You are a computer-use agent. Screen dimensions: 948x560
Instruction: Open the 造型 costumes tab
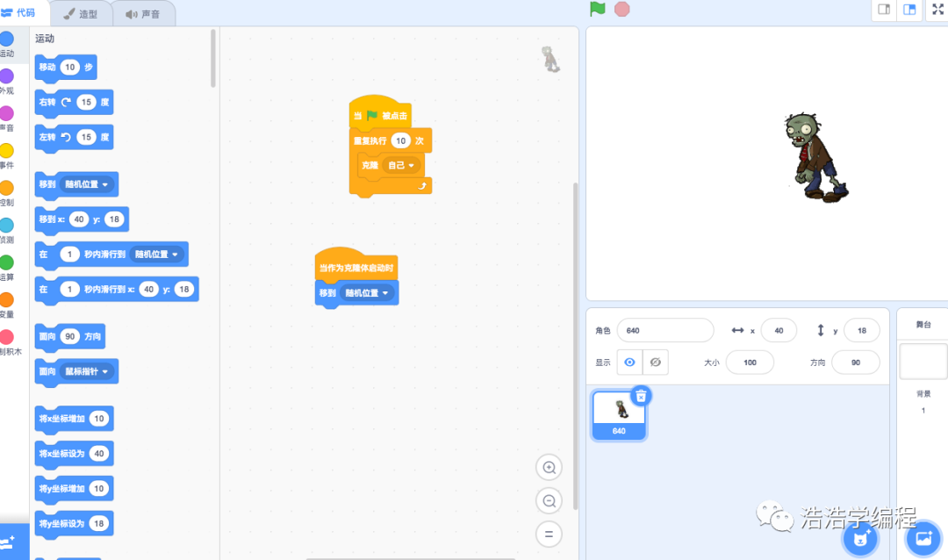point(81,14)
